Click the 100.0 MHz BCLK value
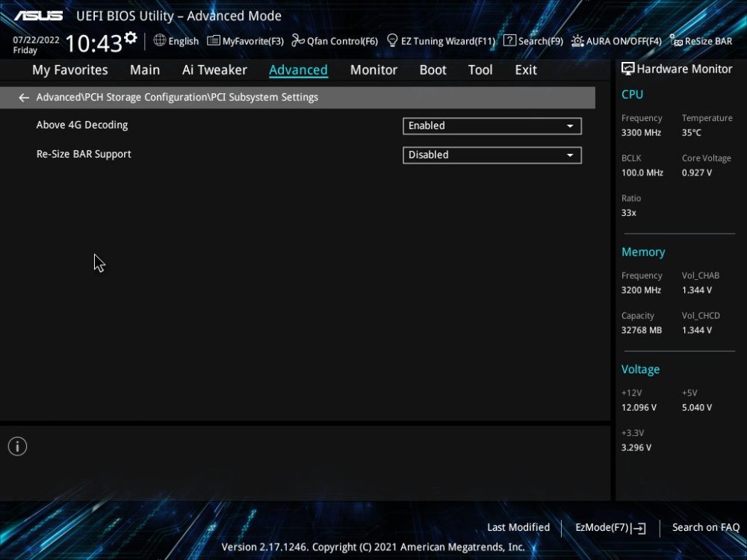Image resolution: width=747 pixels, height=560 pixels. point(642,173)
